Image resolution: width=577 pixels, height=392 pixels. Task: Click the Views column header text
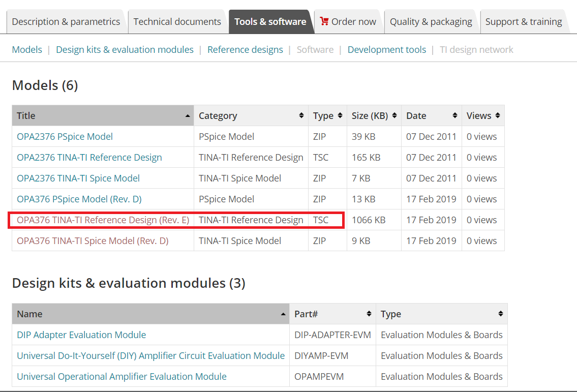click(479, 116)
